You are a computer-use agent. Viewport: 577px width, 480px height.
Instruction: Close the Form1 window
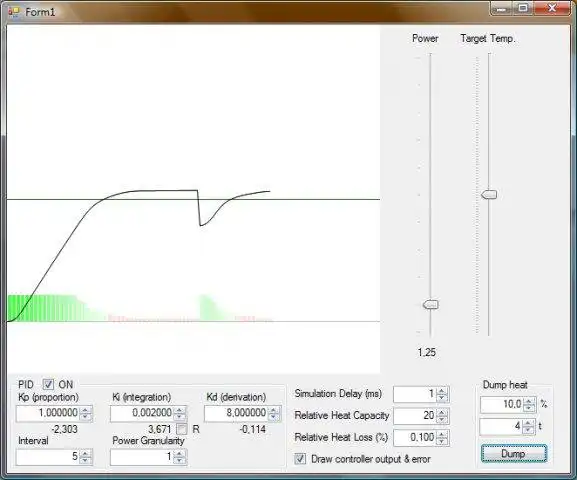pyautogui.click(x=552, y=8)
